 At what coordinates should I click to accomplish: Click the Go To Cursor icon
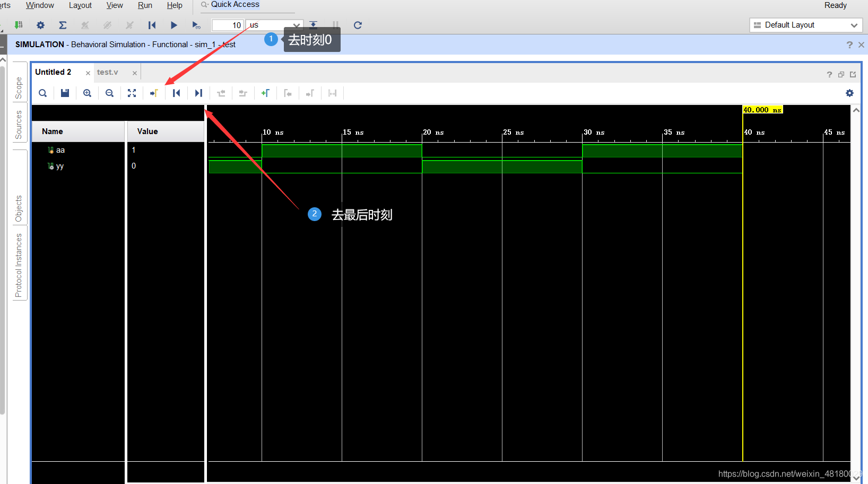coord(154,93)
